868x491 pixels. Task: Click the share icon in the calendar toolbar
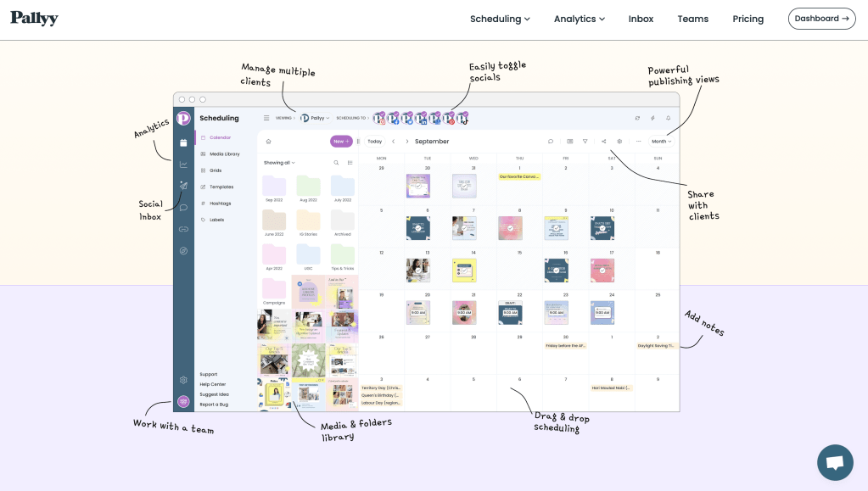[603, 142]
